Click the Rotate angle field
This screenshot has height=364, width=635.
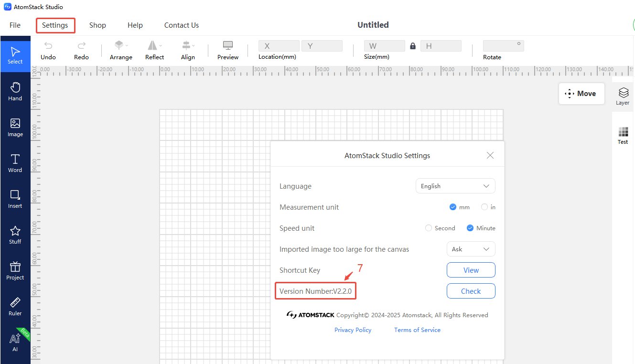(x=504, y=46)
